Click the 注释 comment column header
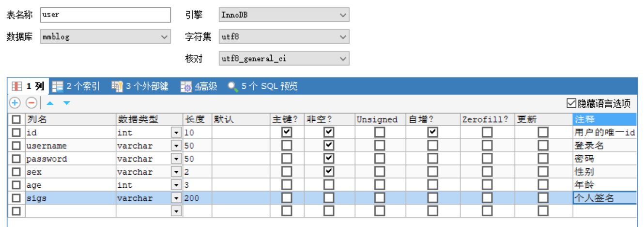 pyautogui.click(x=604, y=119)
